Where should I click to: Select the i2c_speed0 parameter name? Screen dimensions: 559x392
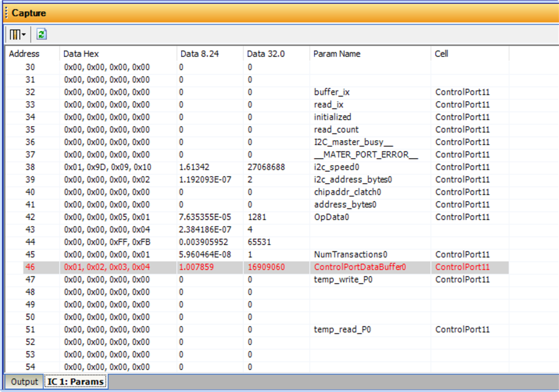[336, 167]
